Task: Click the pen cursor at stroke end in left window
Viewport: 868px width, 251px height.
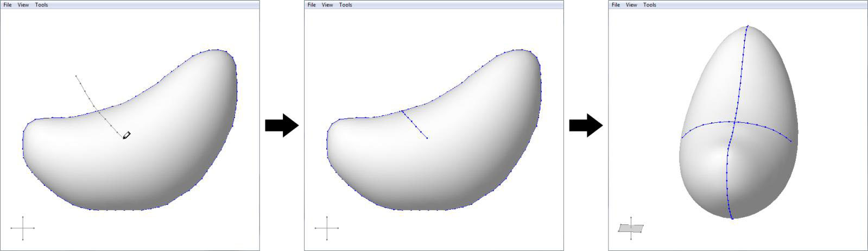Action: (126, 135)
